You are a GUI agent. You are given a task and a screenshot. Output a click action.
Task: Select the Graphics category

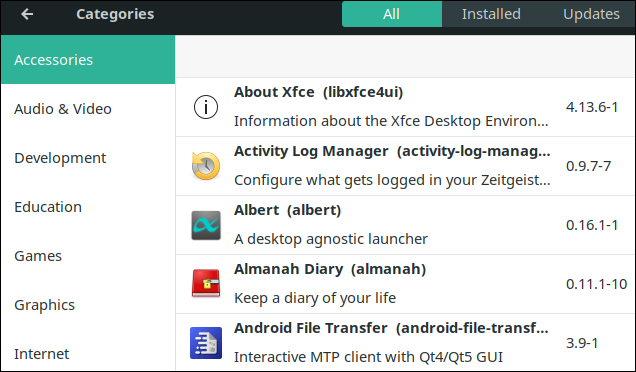(88, 305)
